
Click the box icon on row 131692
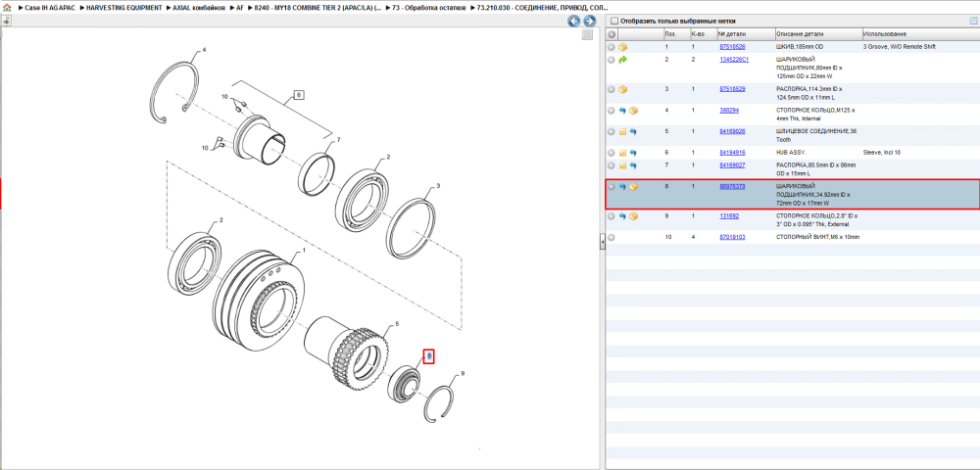pos(633,216)
